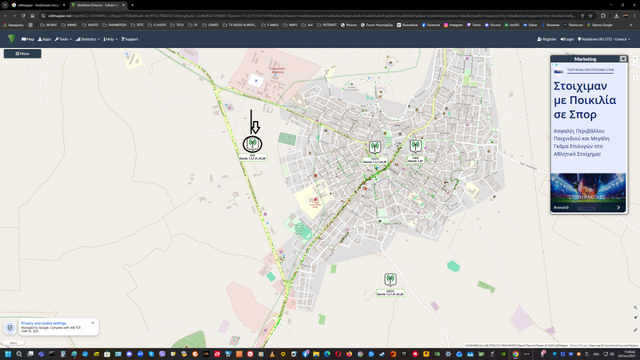Open the Instagram bookmark
640x360 pixels.
tap(453, 25)
